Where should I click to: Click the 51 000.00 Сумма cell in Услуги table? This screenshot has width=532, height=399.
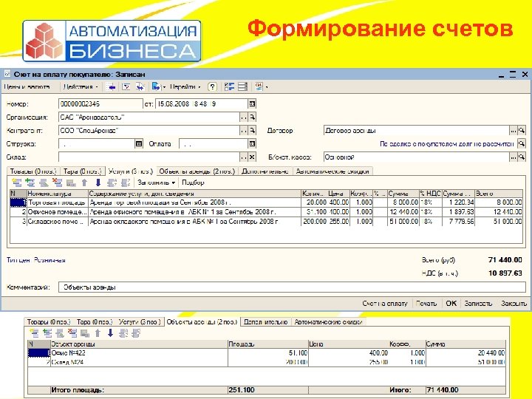tap(403, 222)
